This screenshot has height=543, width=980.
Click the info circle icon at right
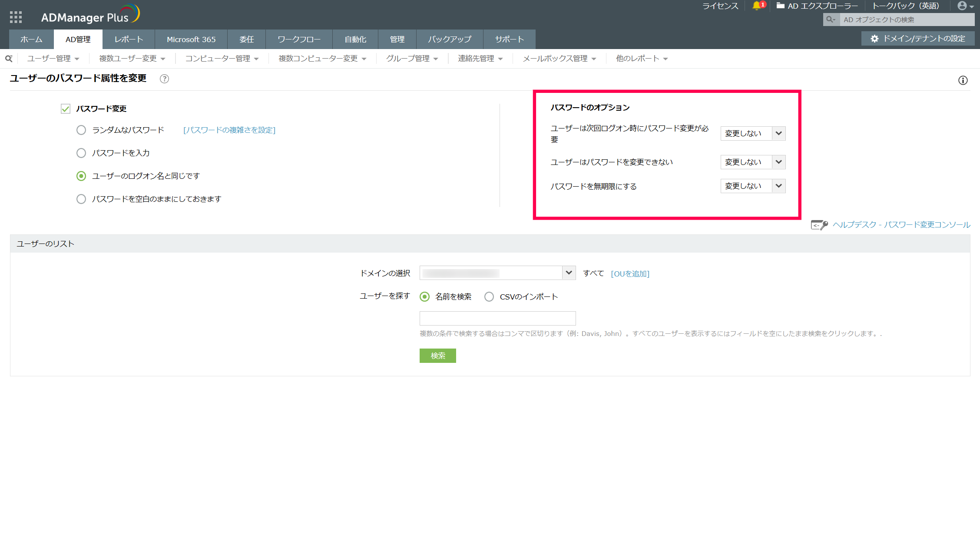(963, 80)
